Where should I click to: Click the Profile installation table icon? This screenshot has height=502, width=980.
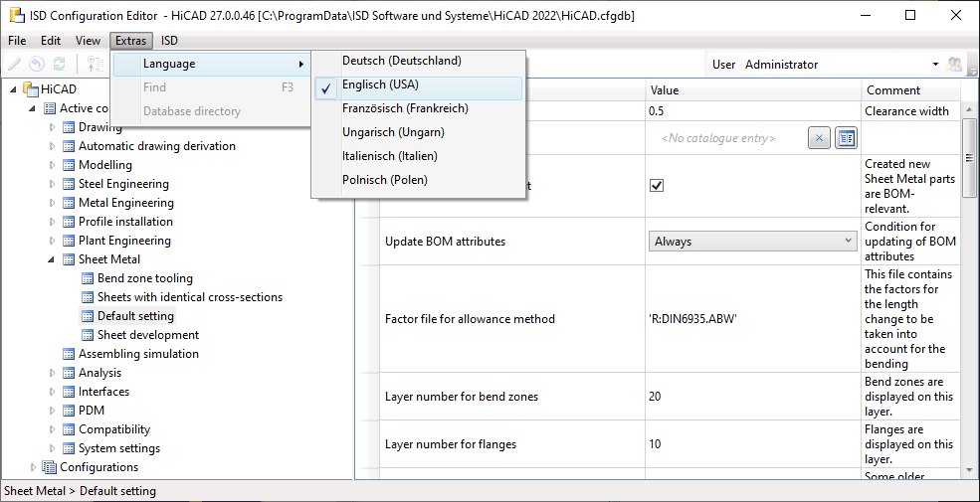click(x=69, y=222)
